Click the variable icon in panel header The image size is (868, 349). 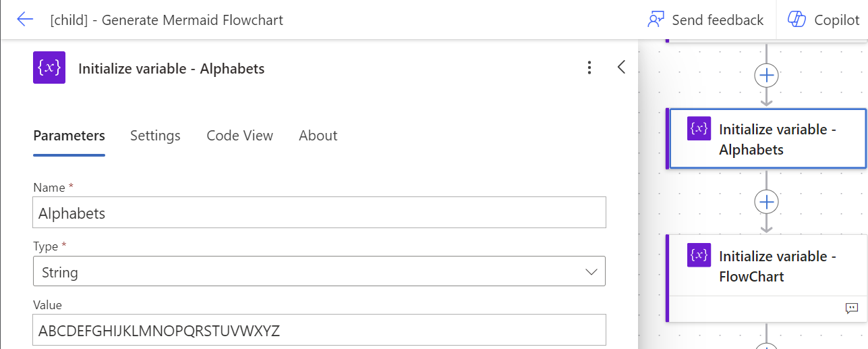click(x=49, y=68)
